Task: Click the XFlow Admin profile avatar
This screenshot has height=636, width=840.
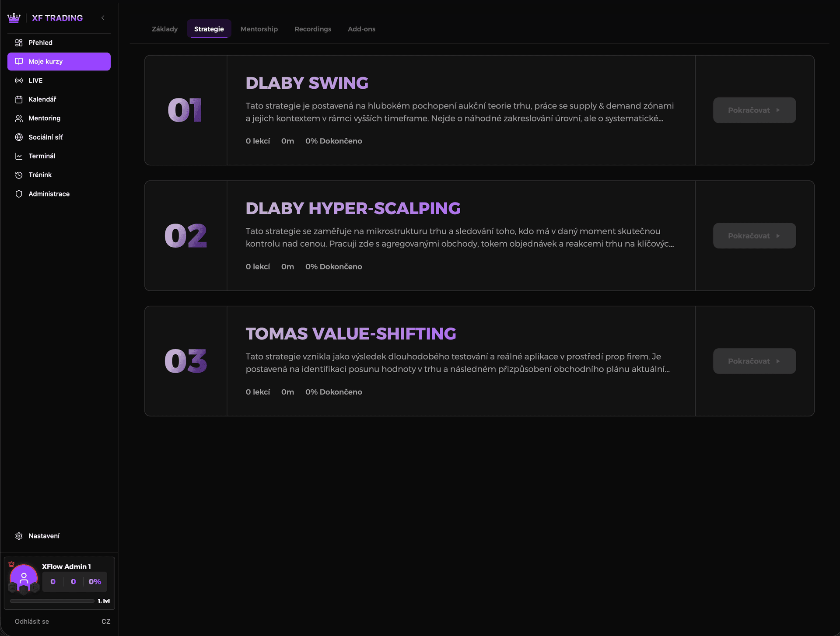Action: pyautogui.click(x=24, y=579)
